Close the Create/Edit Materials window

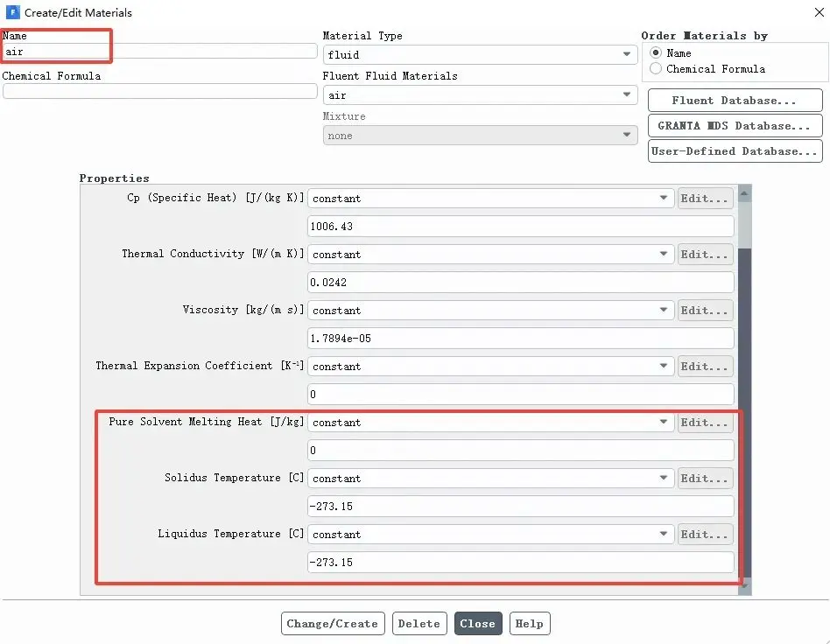click(819, 12)
